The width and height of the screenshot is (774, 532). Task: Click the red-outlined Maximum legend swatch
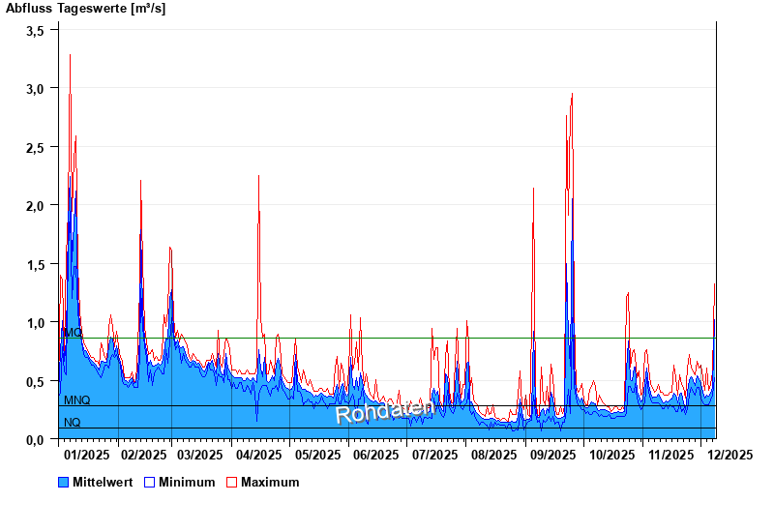pos(231,482)
